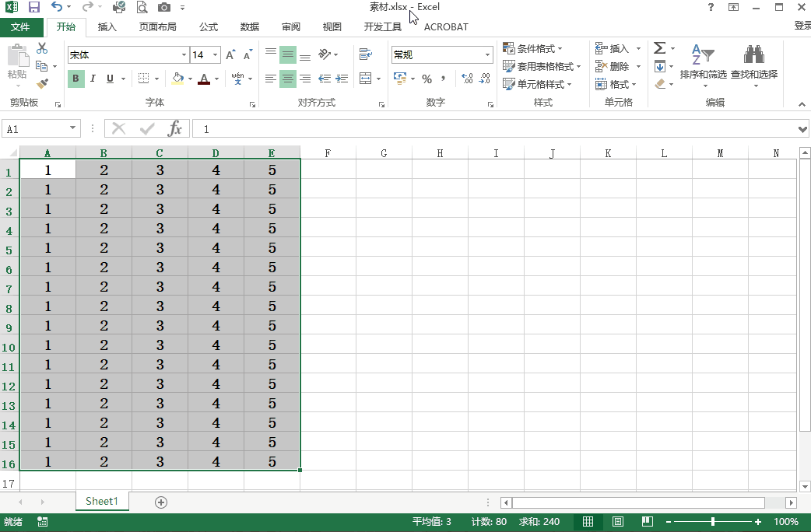Apply italic formatting

(x=93, y=79)
